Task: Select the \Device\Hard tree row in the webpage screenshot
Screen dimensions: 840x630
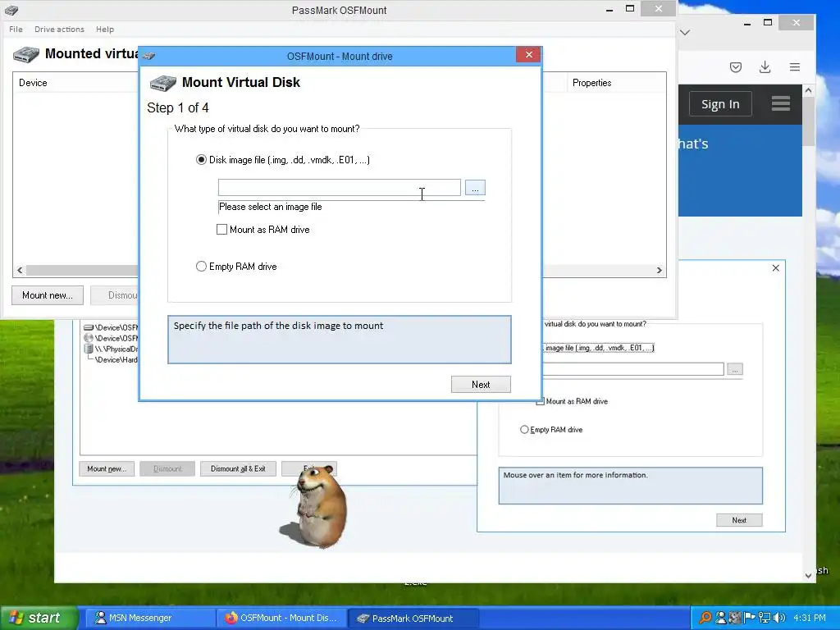Action: tap(116, 359)
